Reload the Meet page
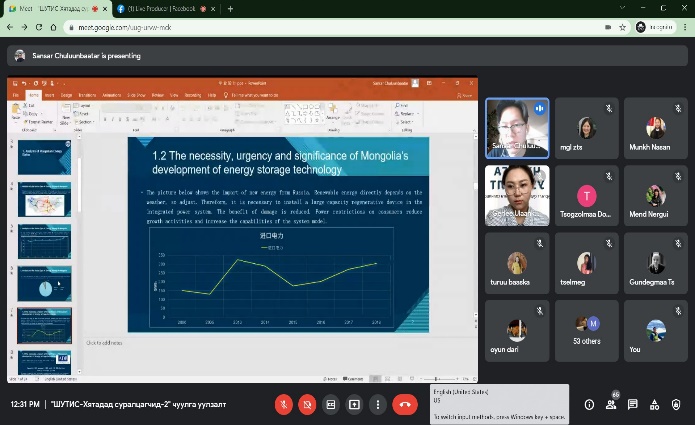 pyautogui.click(x=39, y=27)
